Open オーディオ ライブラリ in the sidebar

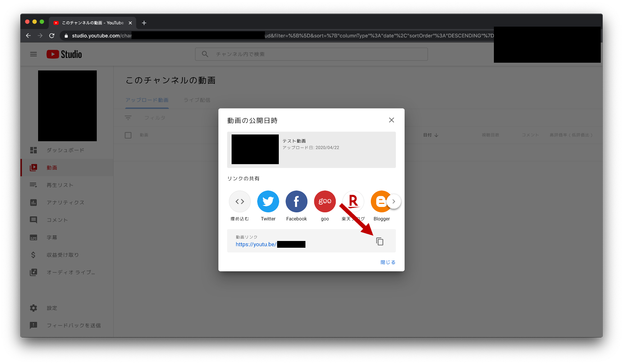pos(67,272)
